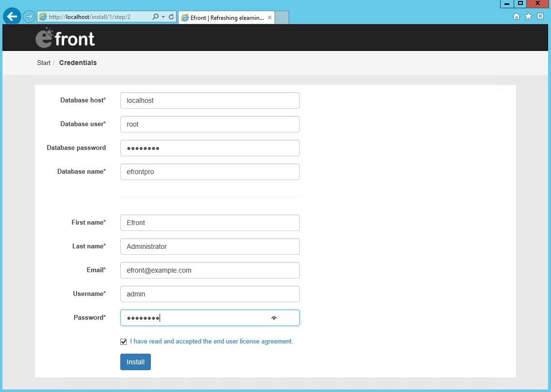Open Favorites star icon
The image size is (551, 392).
[528, 16]
